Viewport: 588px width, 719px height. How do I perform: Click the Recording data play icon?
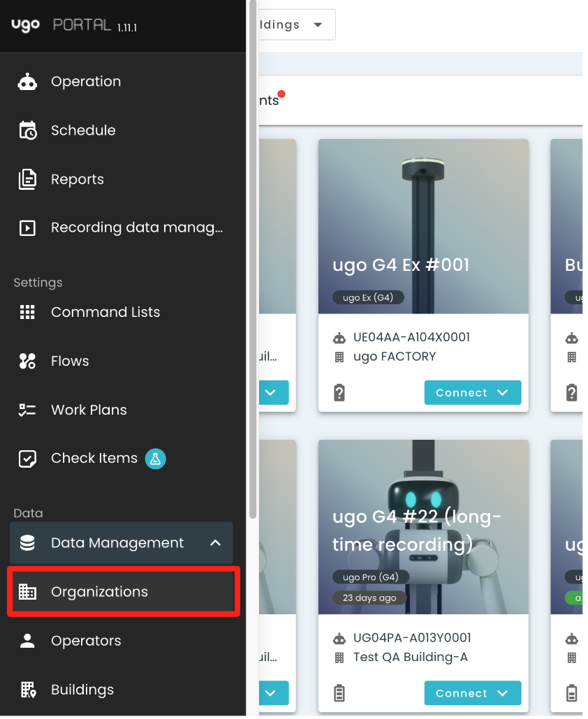[27, 228]
